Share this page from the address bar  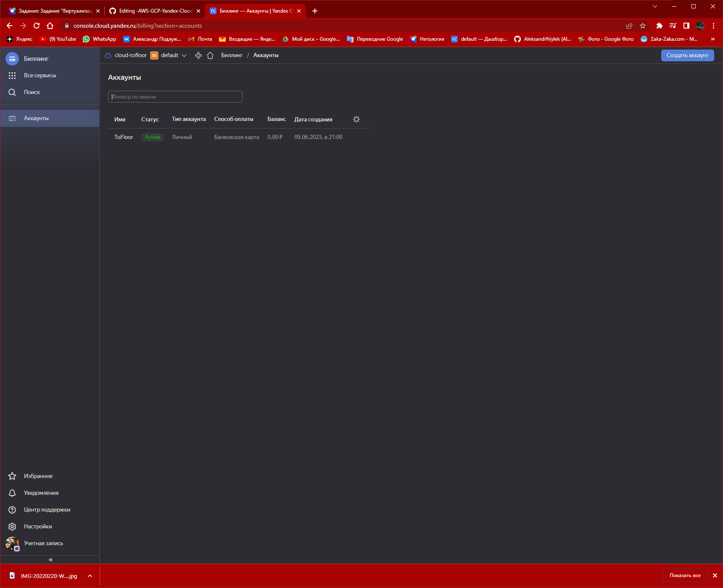point(629,26)
